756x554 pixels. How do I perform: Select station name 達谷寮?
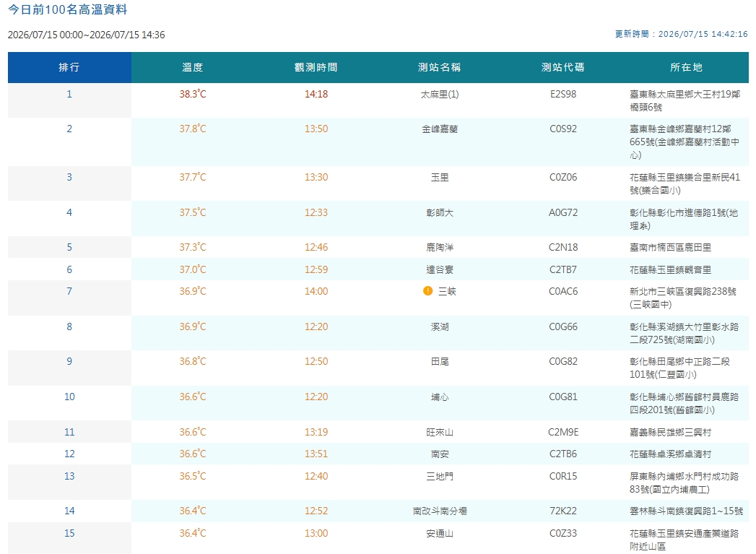coord(440,269)
